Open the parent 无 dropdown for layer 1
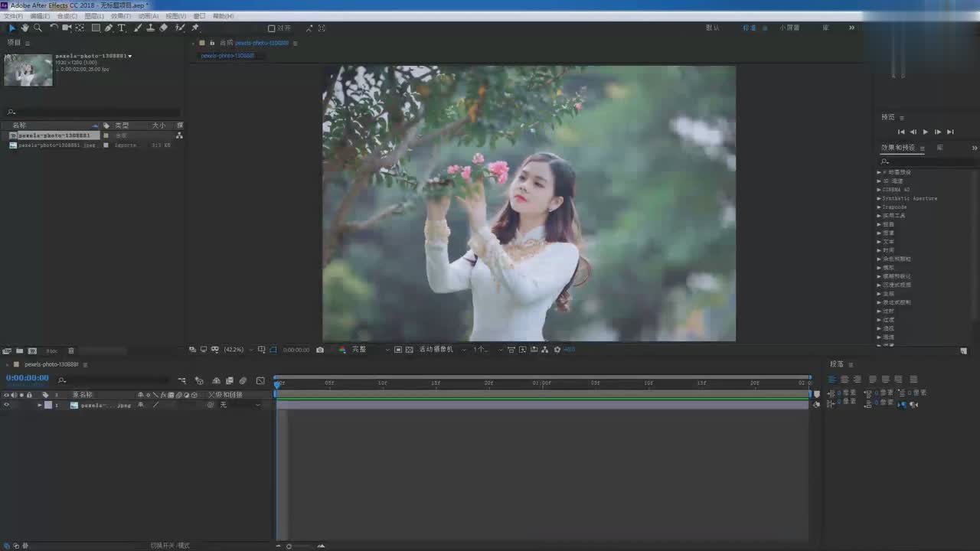This screenshot has height=551, width=980. point(240,405)
